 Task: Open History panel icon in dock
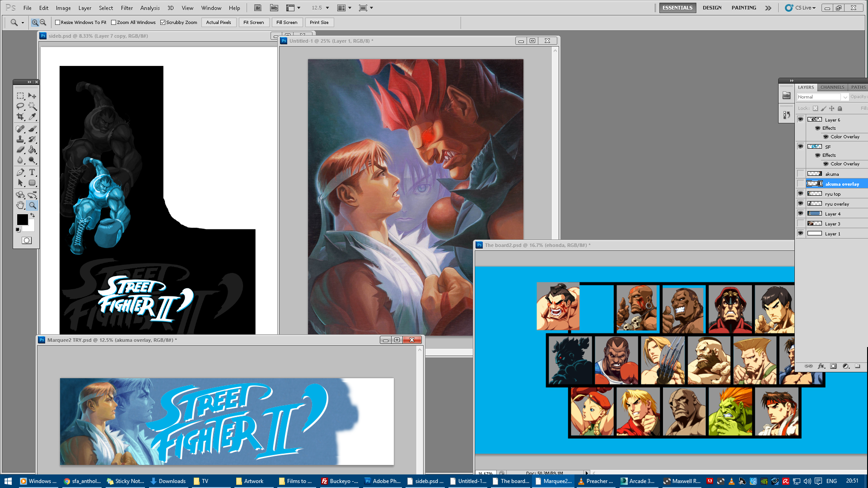click(786, 115)
